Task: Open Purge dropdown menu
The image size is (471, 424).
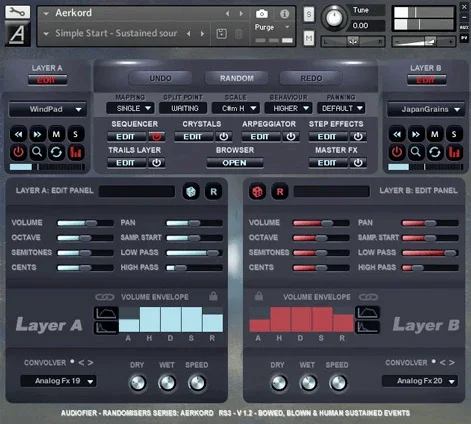Action: coord(272,27)
